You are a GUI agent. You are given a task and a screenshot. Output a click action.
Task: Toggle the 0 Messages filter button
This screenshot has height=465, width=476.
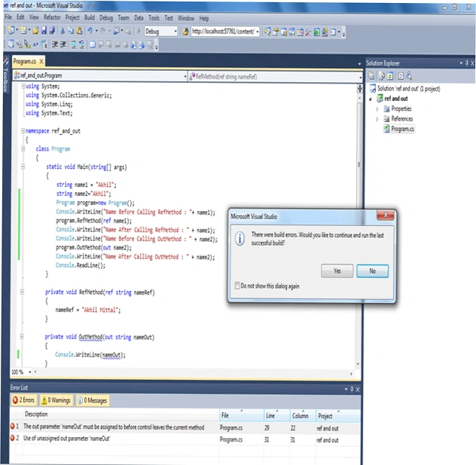click(x=93, y=401)
